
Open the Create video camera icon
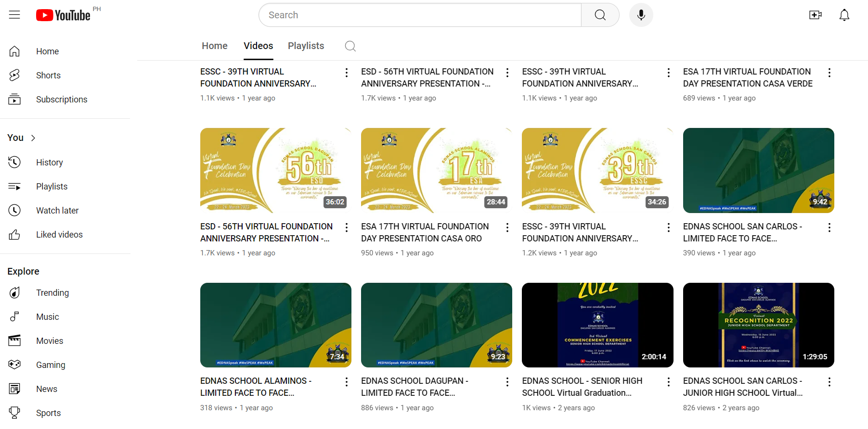pyautogui.click(x=816, y=15)
